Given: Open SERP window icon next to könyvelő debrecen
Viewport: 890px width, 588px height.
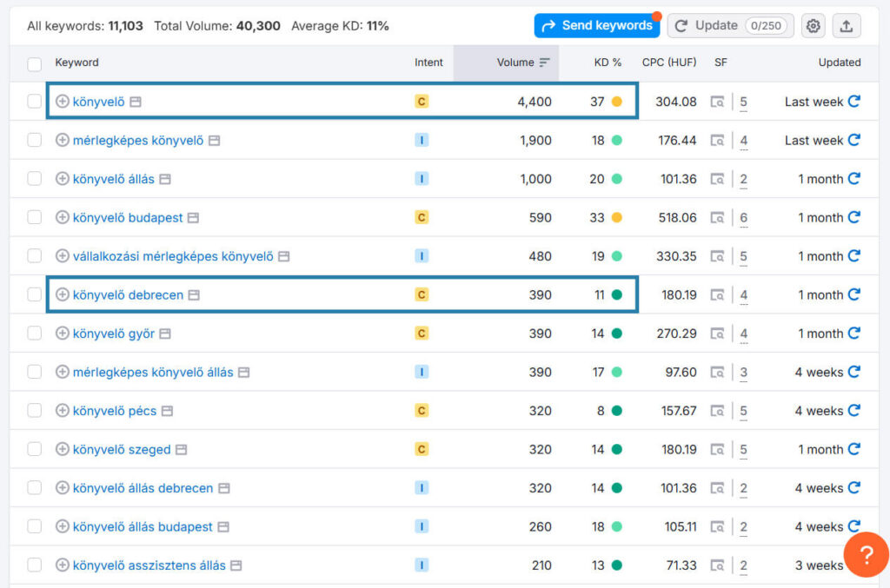Looking at the screenshot, I should (x=194, y=294).
